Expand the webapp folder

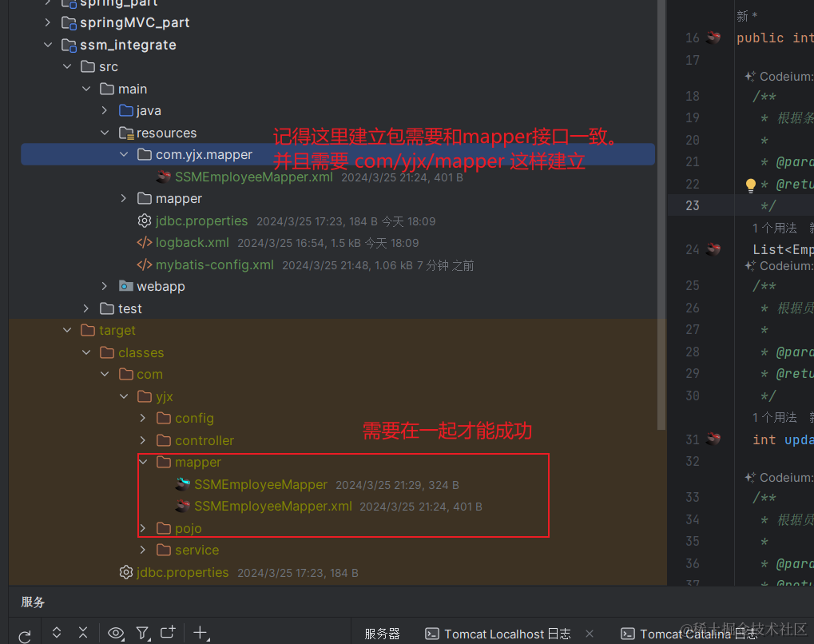point(104,286)
